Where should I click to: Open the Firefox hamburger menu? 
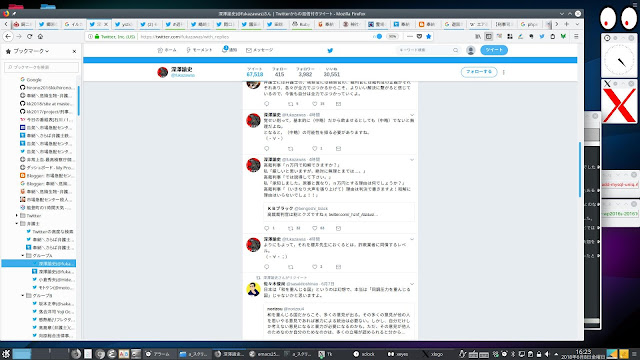[576, 36]
